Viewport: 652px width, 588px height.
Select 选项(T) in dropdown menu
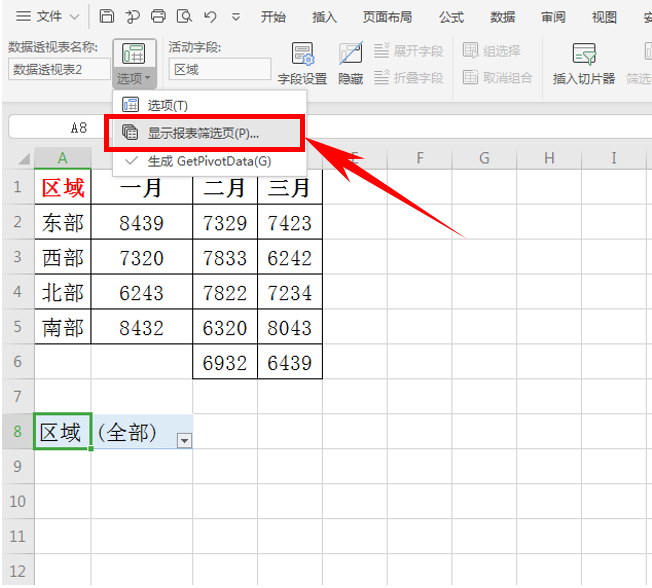click(210, 105)
